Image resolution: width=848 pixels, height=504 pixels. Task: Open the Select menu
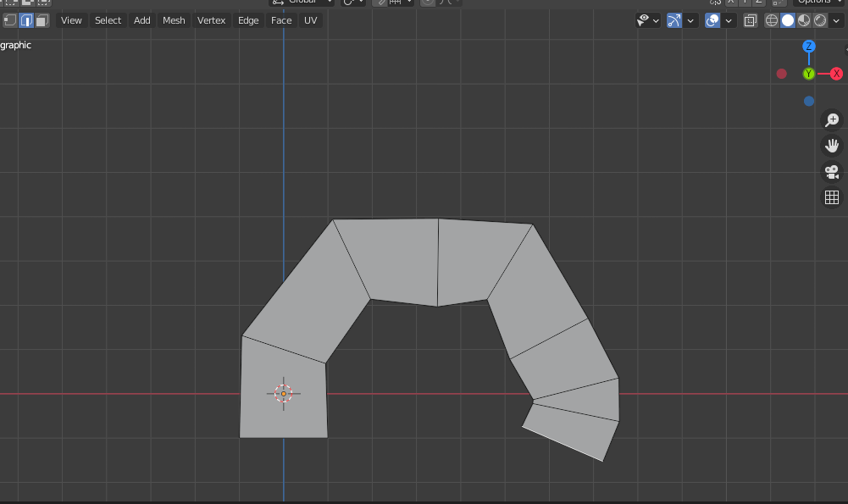[x=108, y=20]
